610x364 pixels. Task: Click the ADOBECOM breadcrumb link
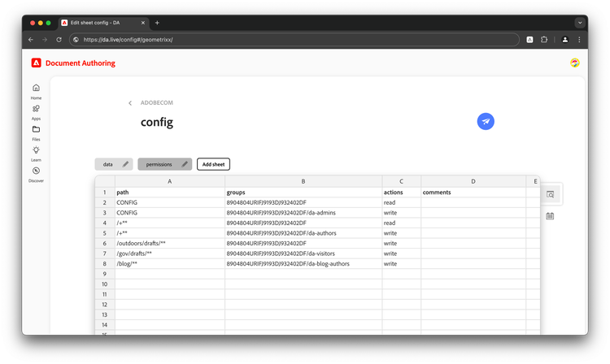(157, 103)
